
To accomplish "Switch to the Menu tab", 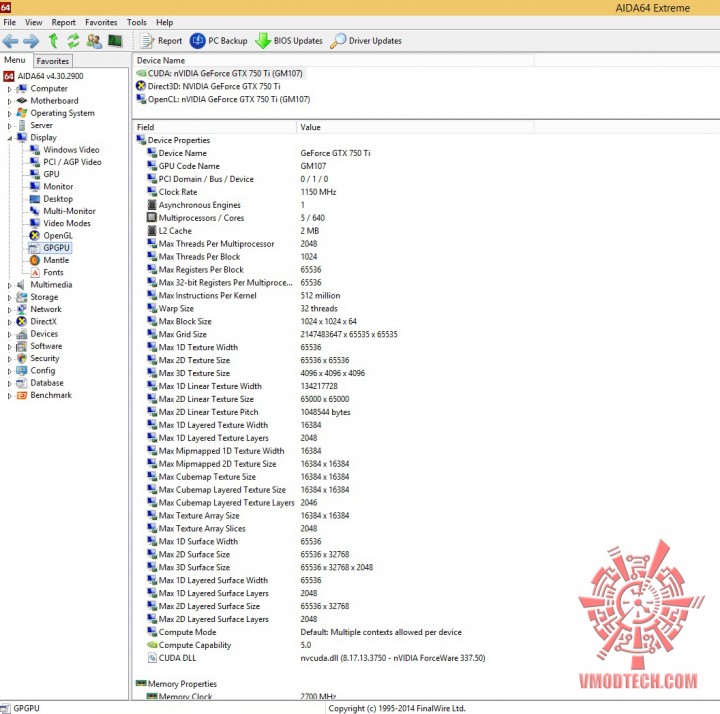I will (x=15, y=60).
